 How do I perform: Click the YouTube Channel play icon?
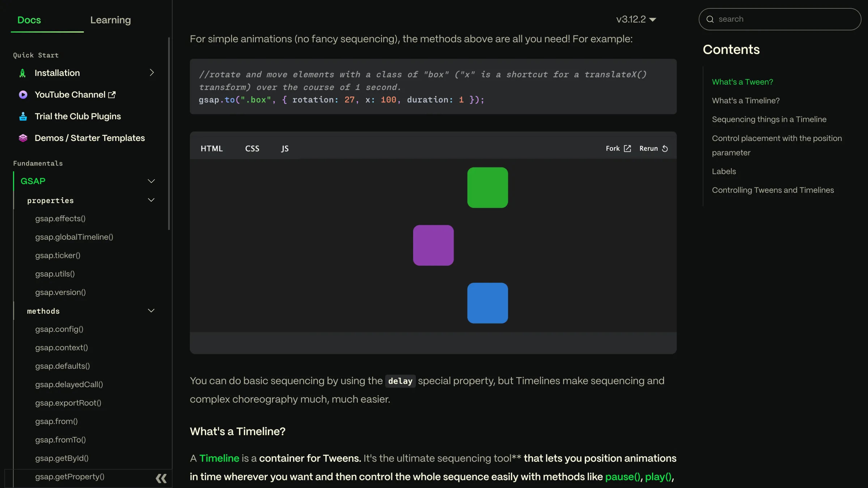pos(23,95)
